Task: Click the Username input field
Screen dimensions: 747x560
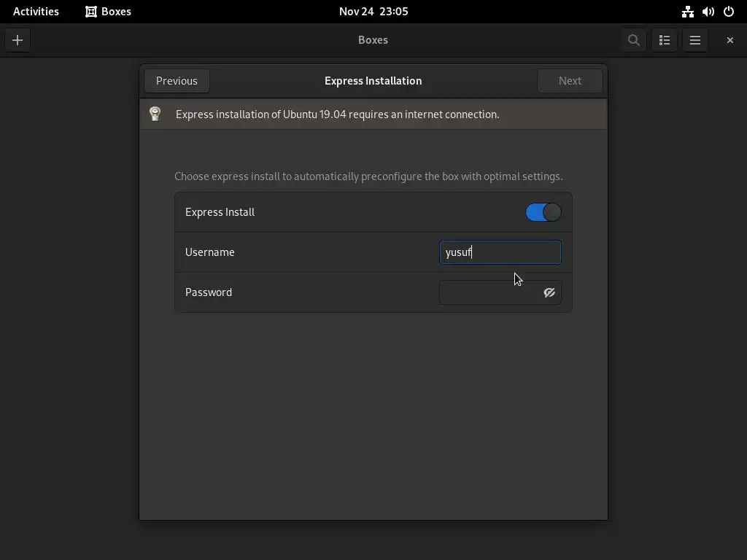Action: pos(500,252)
